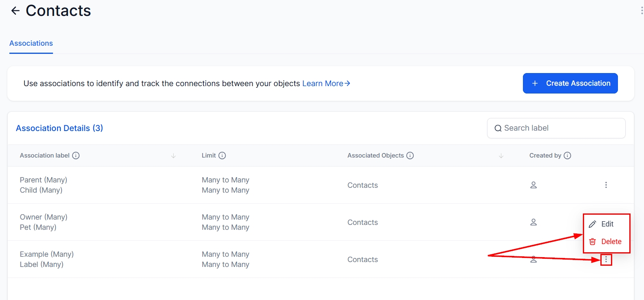
Task: Sort by Association label column arrow
Action: pos(173,156)
